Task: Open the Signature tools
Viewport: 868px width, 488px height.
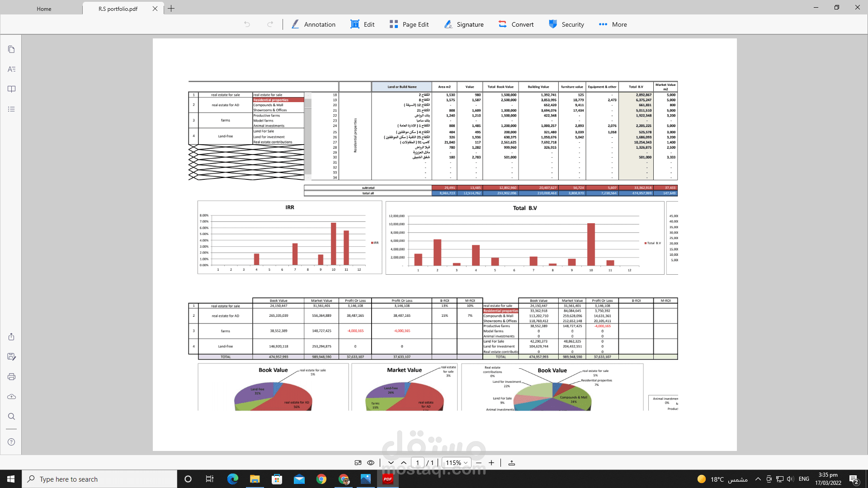Action: point(464,24)
